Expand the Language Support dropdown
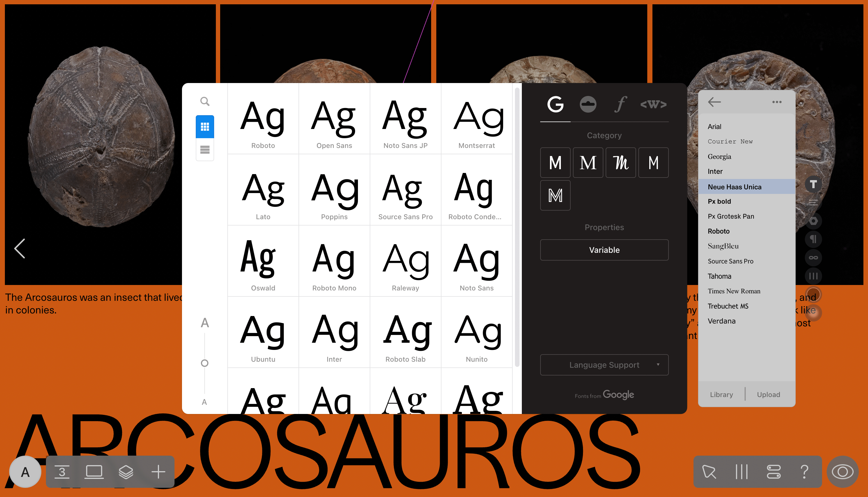The height and width of the screenshot is (497, 868). pyautogui.click(x=604, y=365)
